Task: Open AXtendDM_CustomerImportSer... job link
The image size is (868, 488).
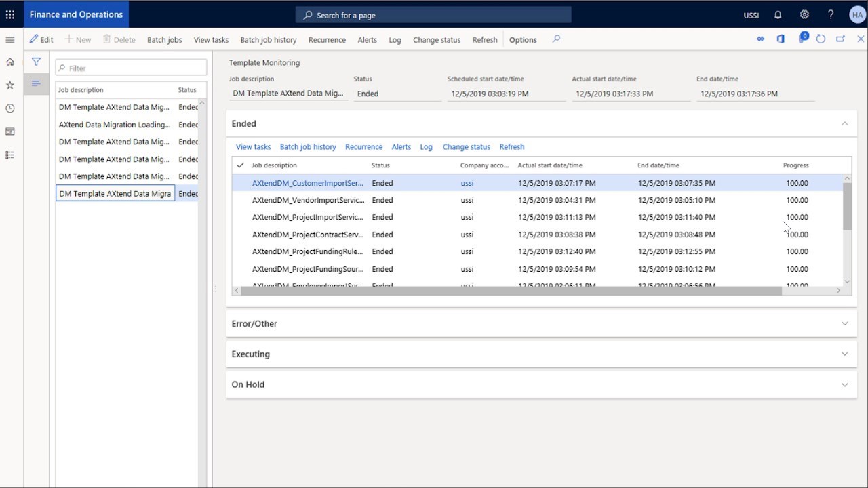Action: coord(307,183)
